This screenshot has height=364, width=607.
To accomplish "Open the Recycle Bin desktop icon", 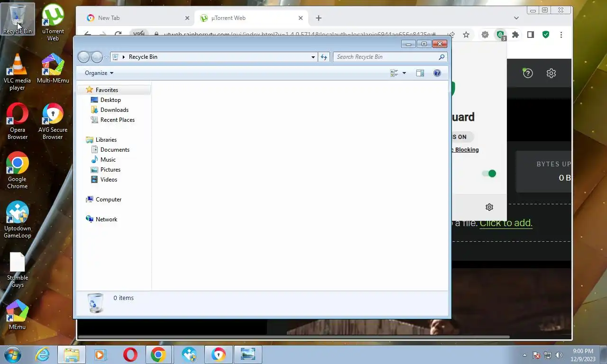I will click(18, 19).
